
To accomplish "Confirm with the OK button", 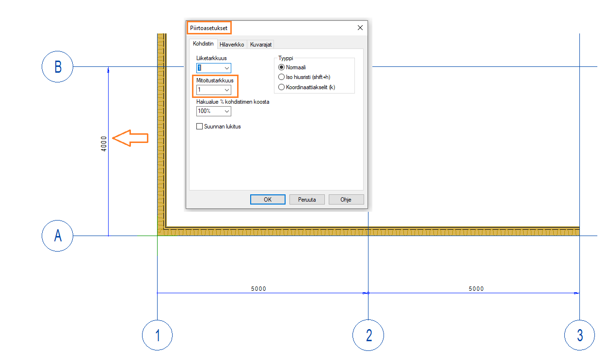I will [x=268, y=199].
